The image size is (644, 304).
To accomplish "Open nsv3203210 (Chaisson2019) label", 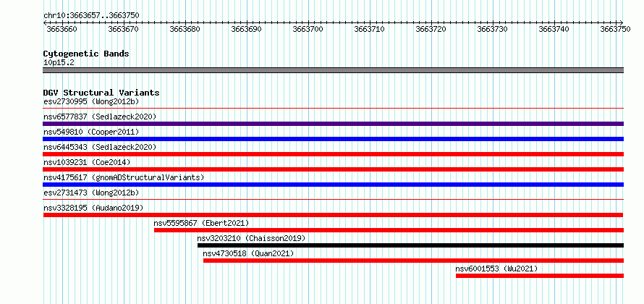I will coord(251,238).
